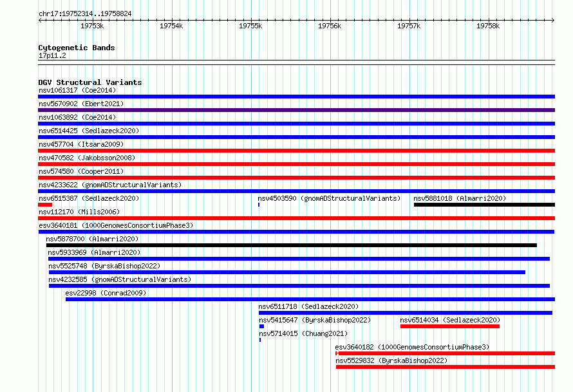573x392 pixels.
Task: Select the 17p11.2 band label
Action: coord(52,55)
